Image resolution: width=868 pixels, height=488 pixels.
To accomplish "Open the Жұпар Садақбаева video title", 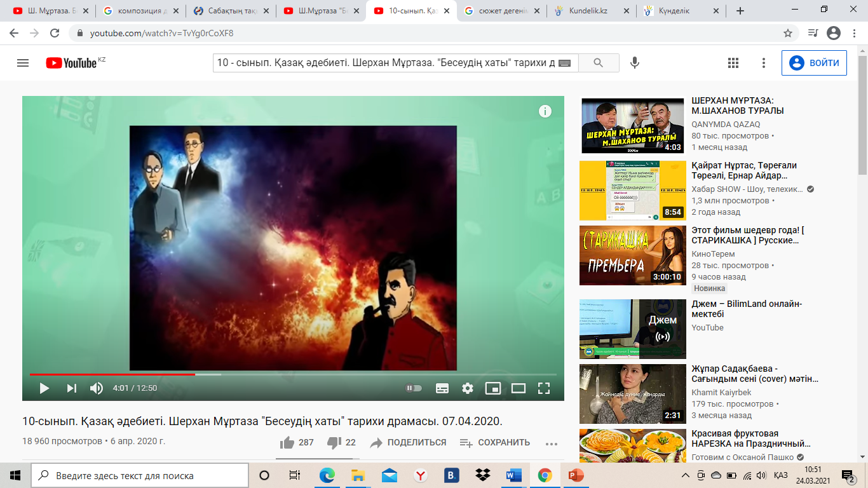I will coord(755,374).
